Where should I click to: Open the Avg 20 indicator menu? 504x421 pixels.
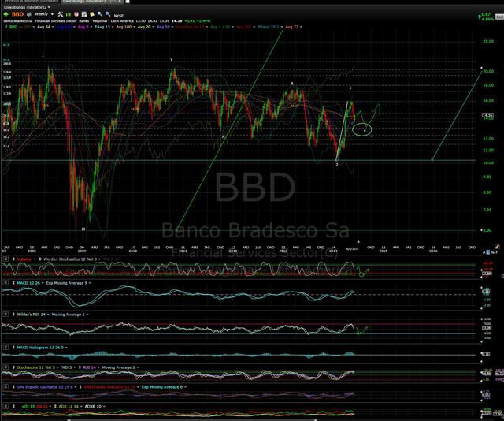tap(146, 27)
